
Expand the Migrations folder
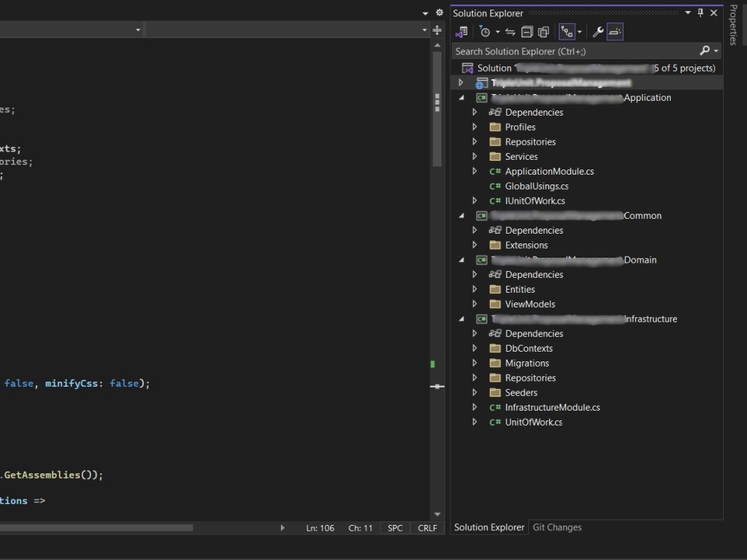(x=474, y=363)
